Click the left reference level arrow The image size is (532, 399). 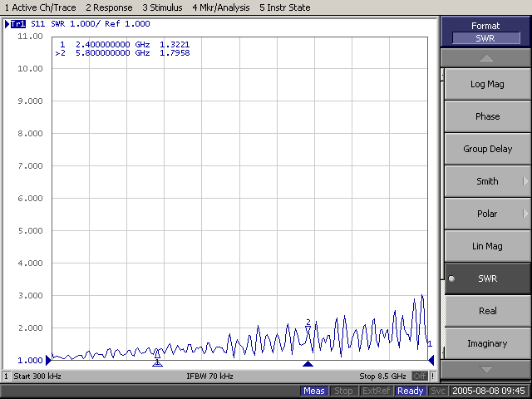[48, 360]
